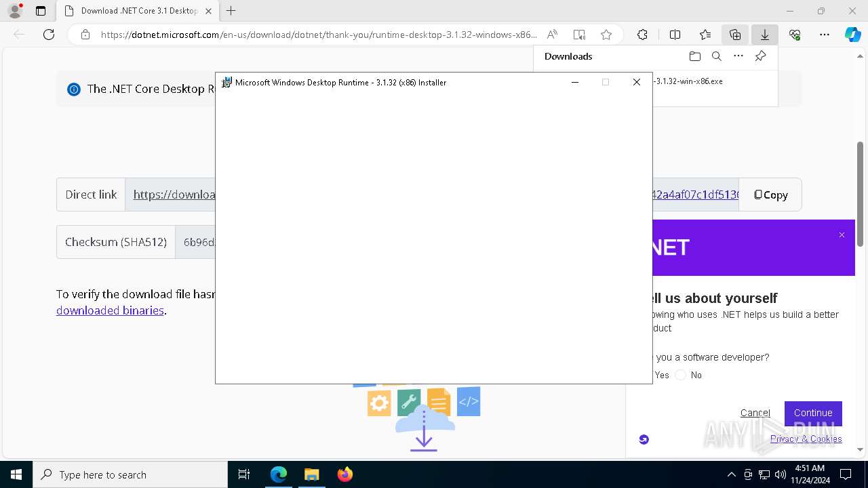The height and width of the screenshot is (488, 868).
Task: Toggle the Downloads toolbar button
Action: pos(765,35)
